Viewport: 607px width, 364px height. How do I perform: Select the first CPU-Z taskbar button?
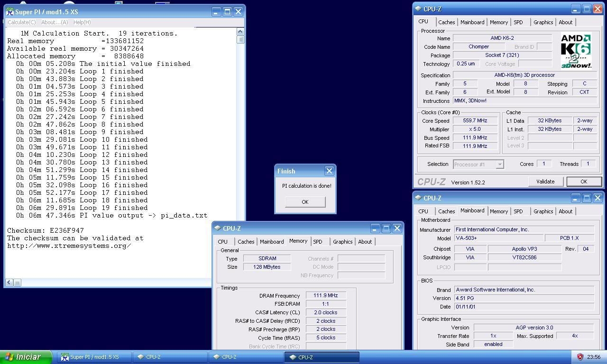pos(170,357)
